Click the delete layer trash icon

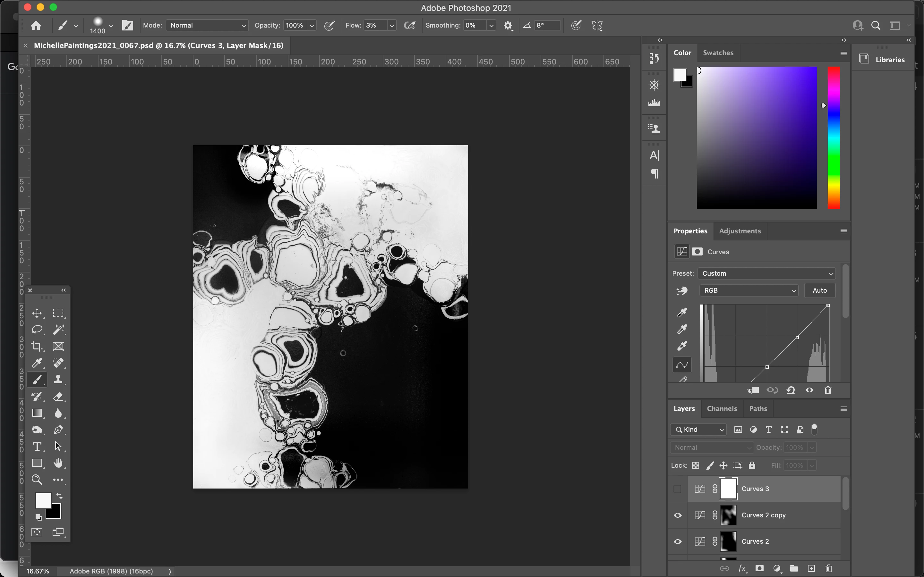828,569
